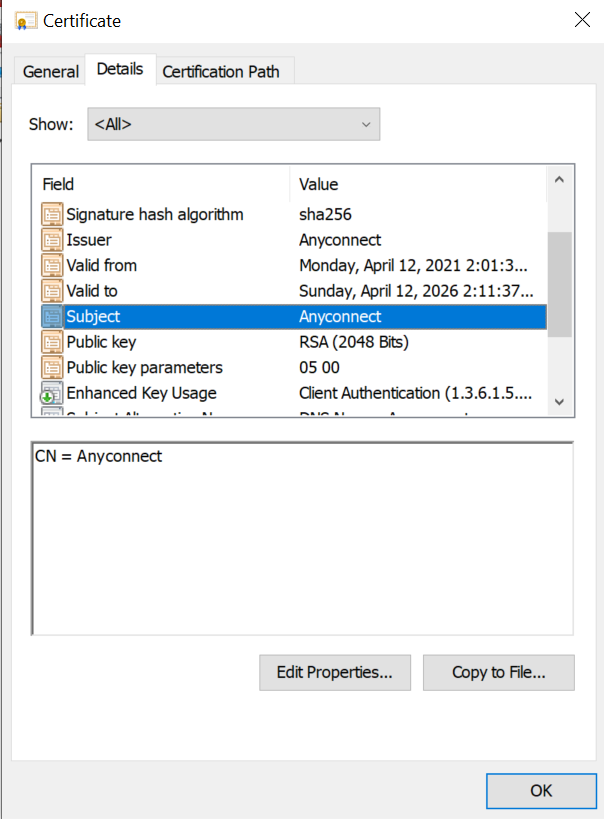Open the Show <All> dropdown
The image size is (604, 819).
234,124
